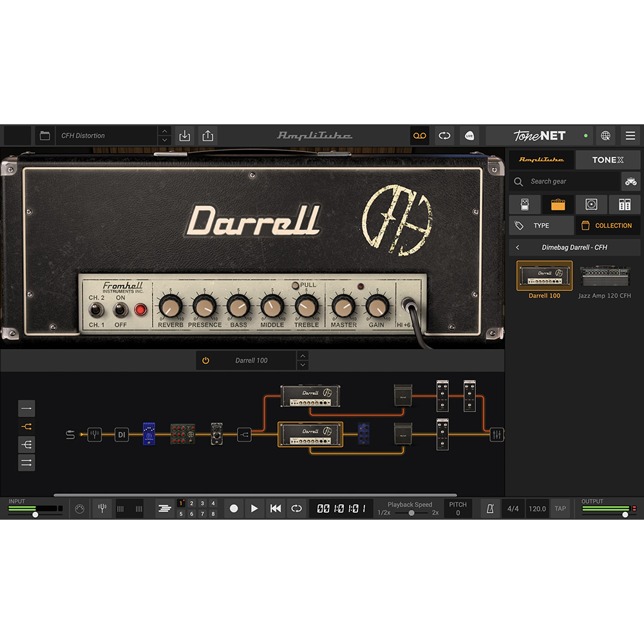Select the Jazz Amp 120 CFH thumbnail

pyautogui.click(x=605, y=277)
